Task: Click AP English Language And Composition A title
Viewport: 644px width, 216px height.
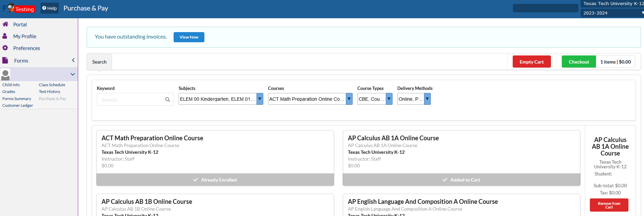Action: 423,201
